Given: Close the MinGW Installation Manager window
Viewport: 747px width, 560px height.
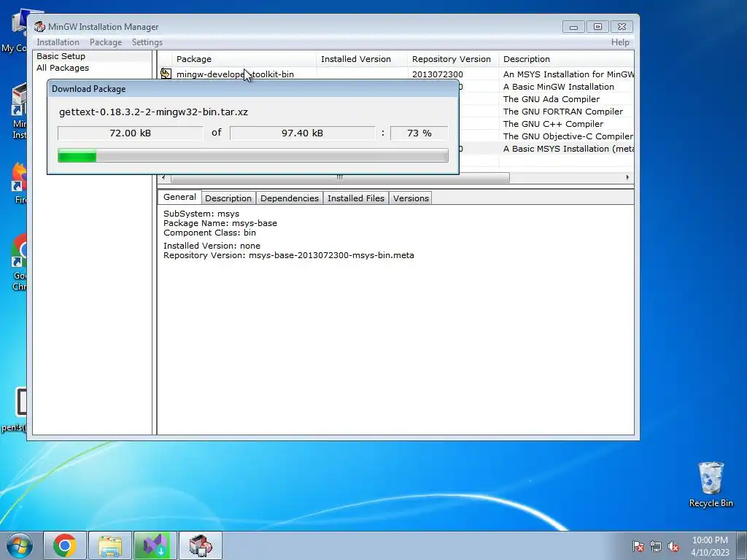Looking at the screenshot, I should pos(622,27).
